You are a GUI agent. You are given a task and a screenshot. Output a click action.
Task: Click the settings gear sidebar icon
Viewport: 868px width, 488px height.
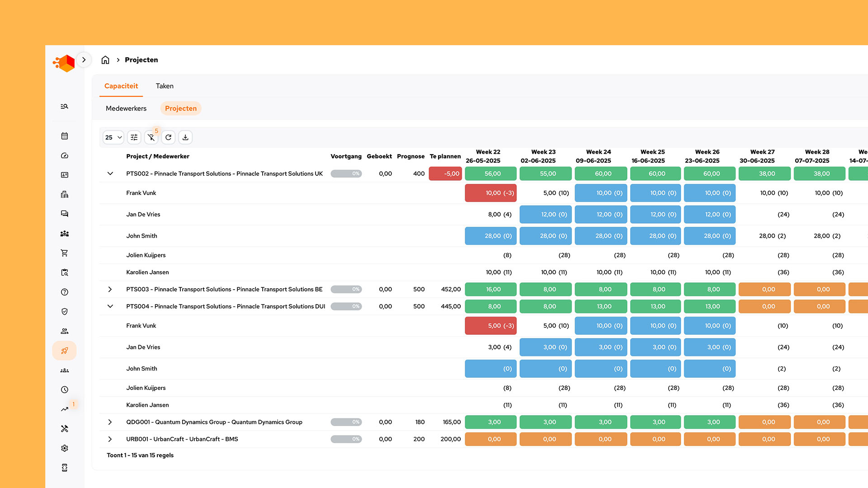[x=65, y=448]
